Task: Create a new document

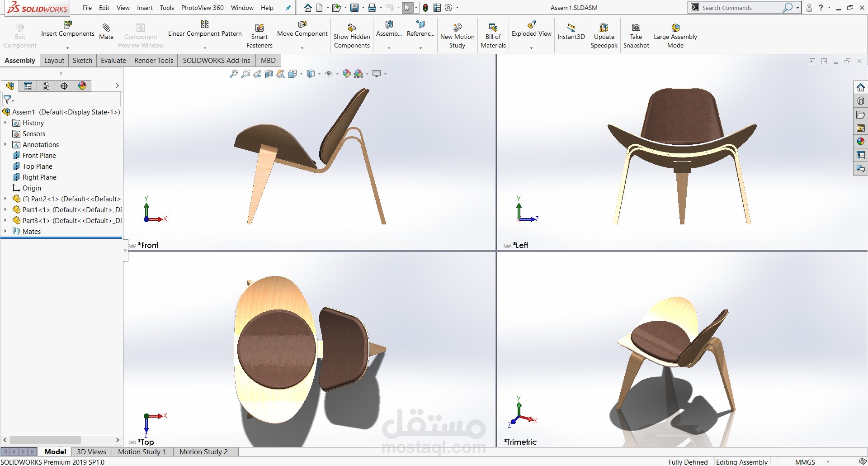Action: pyautogui.click(x=320, y=8)
